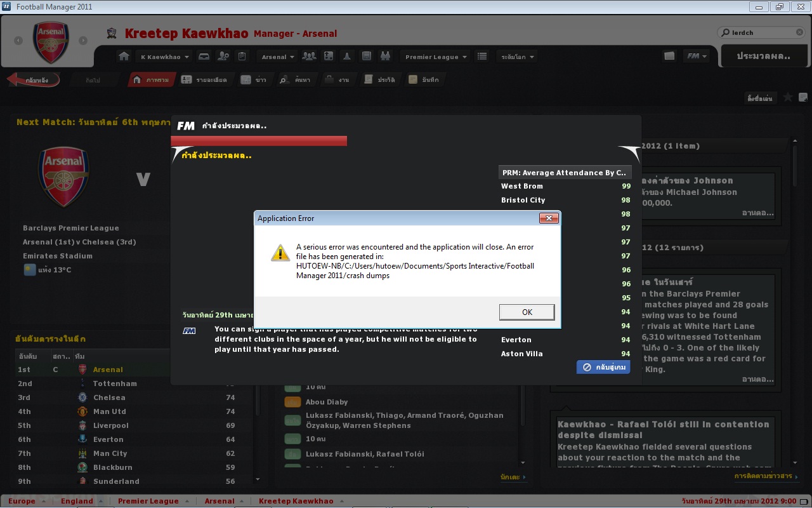Click Chelsea in the league table
Viewport: 812px width, 508px height.
(109, 398)
